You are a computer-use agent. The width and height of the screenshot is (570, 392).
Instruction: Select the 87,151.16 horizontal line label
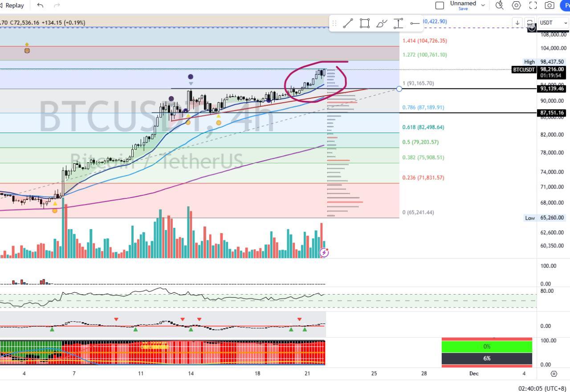(553, 113)
